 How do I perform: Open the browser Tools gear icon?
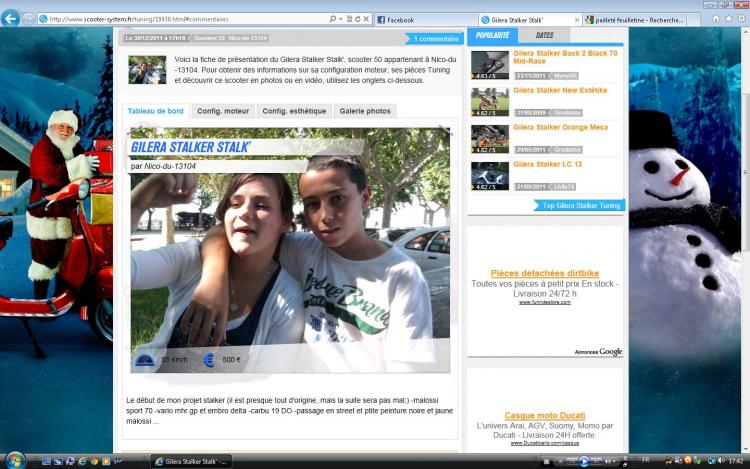[x=741, y=19]
